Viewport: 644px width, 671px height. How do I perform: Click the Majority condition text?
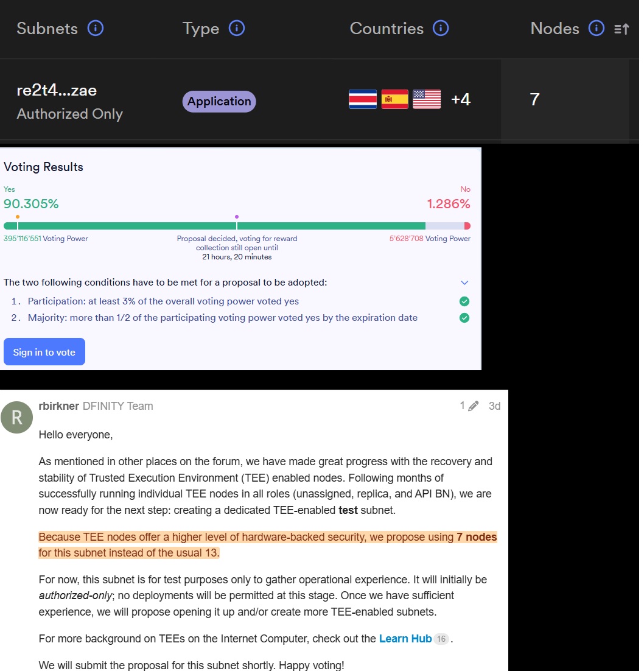(x=223, y=318)
